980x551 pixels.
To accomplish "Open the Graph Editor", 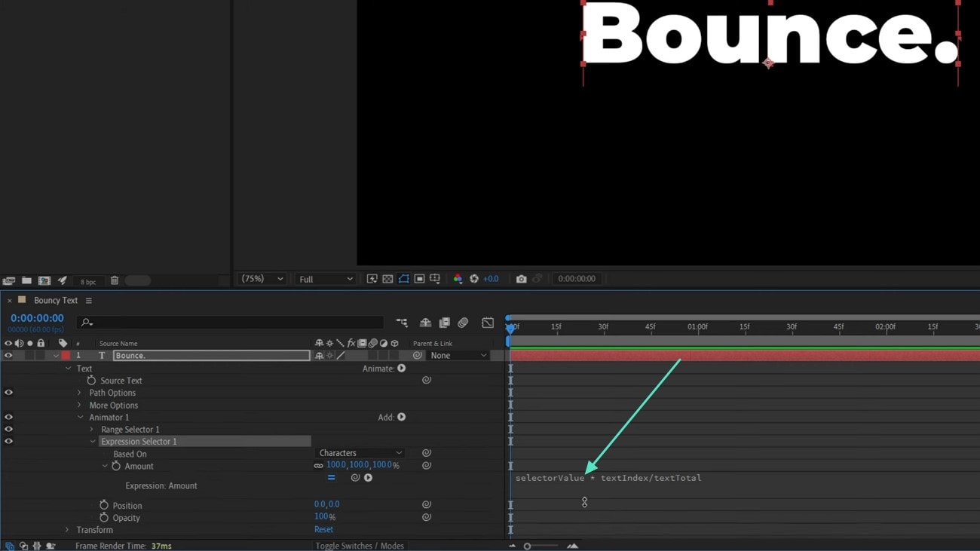I will pos(488,323).
